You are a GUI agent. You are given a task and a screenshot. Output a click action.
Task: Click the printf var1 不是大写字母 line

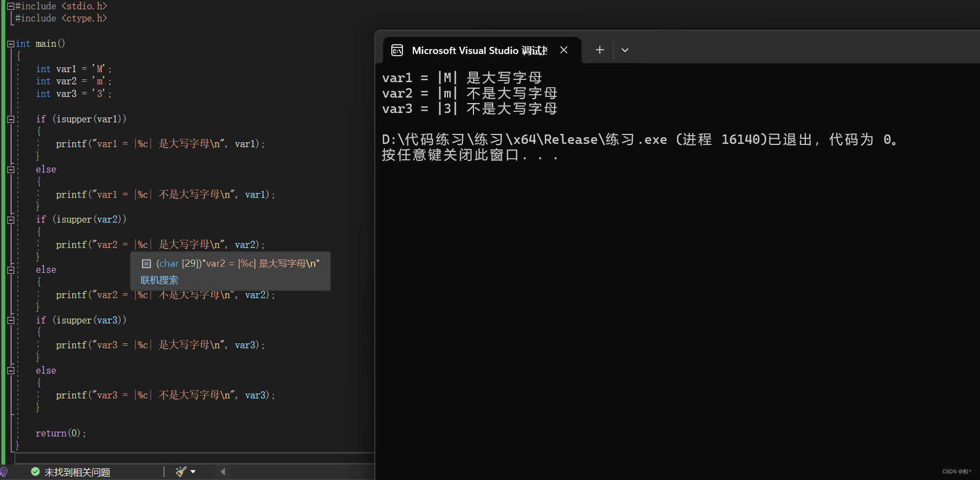[165, 195]
